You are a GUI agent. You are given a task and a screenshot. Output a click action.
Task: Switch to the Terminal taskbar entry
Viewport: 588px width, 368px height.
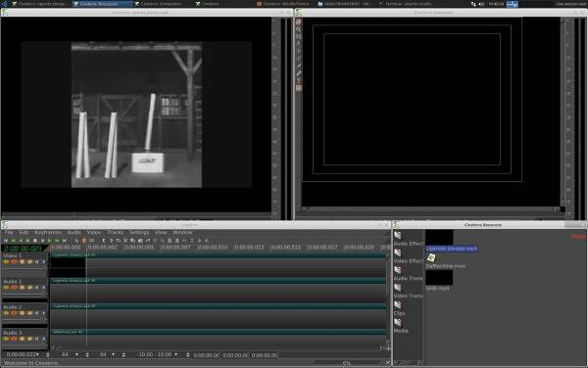(x=407, y=4)
